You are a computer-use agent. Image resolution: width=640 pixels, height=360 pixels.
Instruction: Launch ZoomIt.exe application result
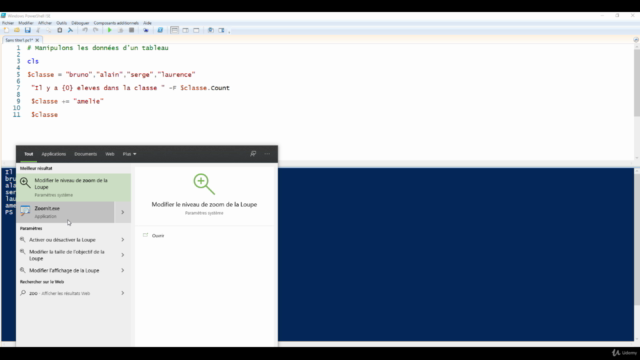click(65, 212)
